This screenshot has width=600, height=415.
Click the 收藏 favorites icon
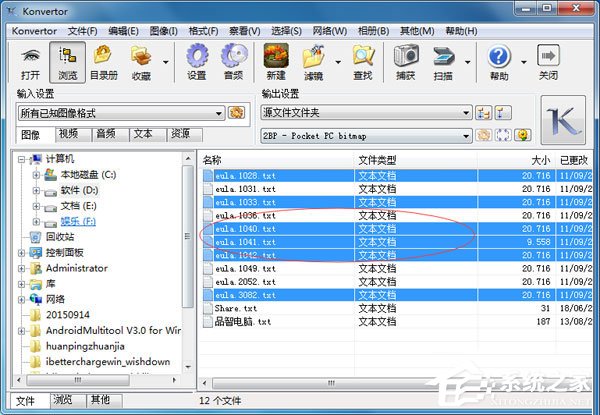[141, 56]
